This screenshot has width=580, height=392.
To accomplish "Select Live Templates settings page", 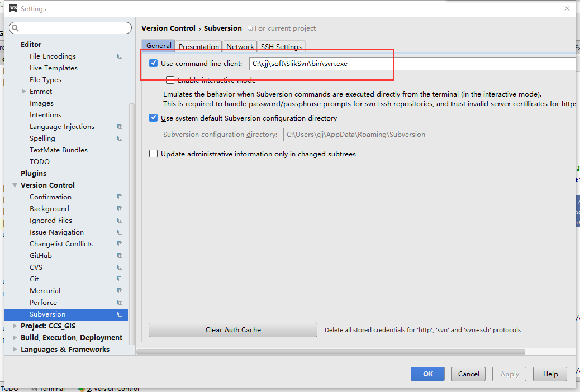I will (54, 68).
